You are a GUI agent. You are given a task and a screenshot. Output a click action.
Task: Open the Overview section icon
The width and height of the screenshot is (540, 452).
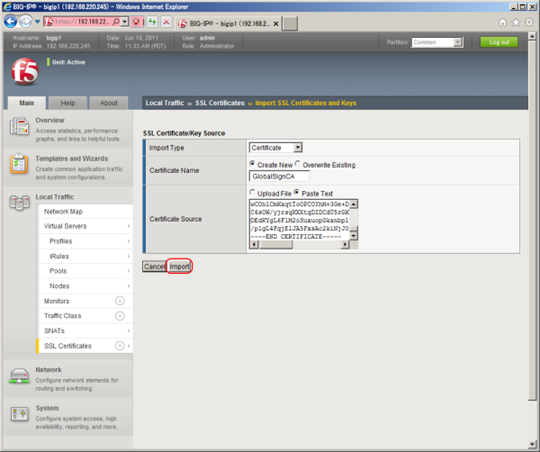[19, 126]
